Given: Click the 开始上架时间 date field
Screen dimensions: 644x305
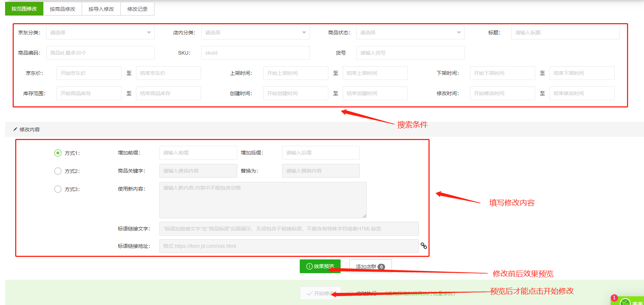Looking at the screenshot, I should point(295,73).
